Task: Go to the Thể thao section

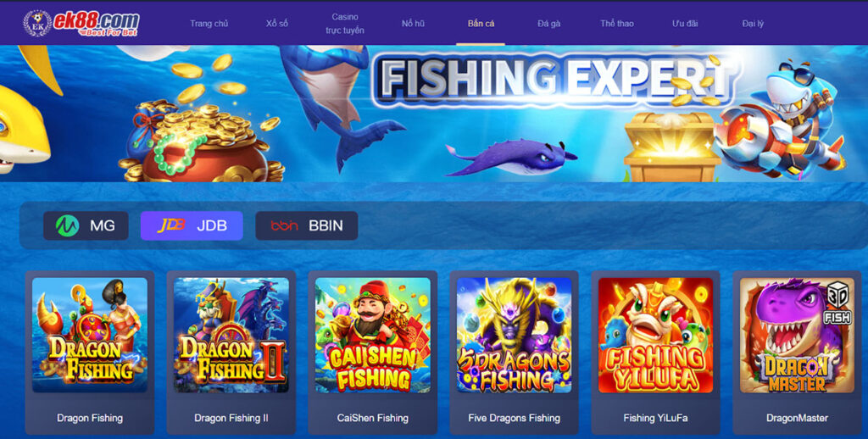Action: 617,24
